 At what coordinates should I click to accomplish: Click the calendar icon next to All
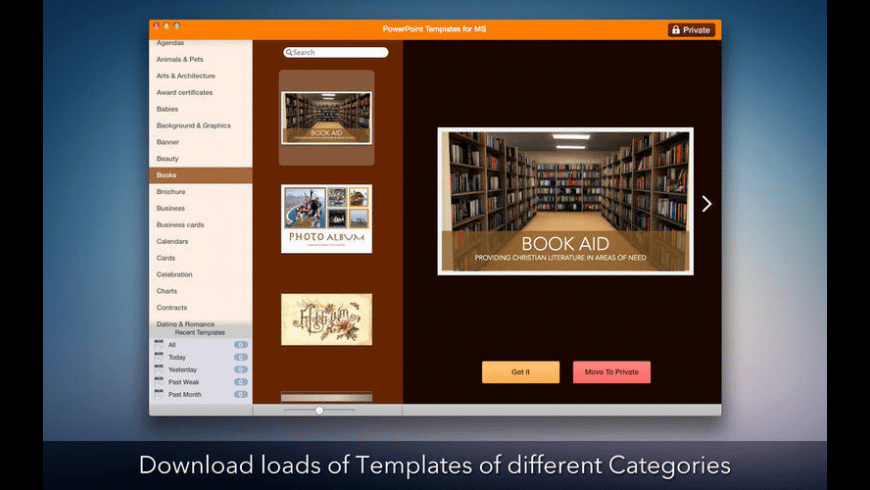[159, 345]
